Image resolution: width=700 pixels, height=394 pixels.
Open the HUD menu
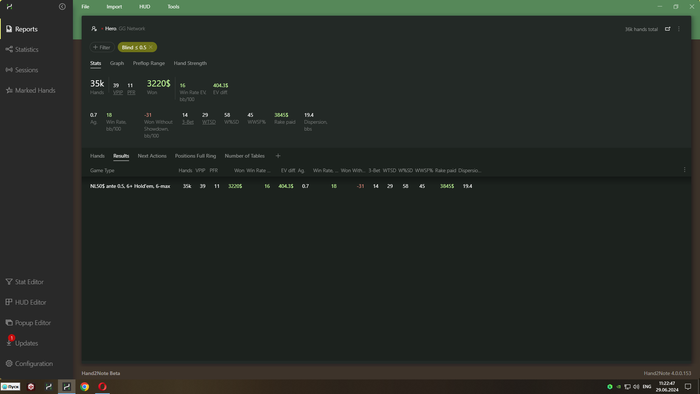point(145,7)
